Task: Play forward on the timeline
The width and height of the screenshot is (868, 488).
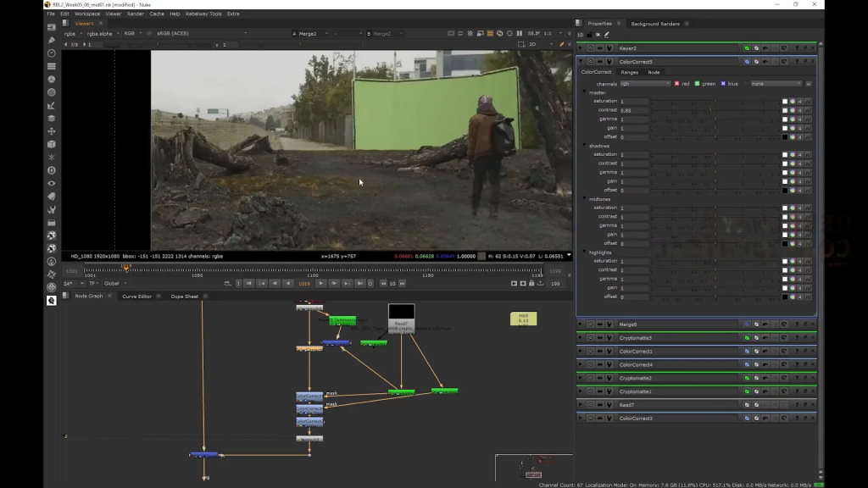Action: click(320, 283)
